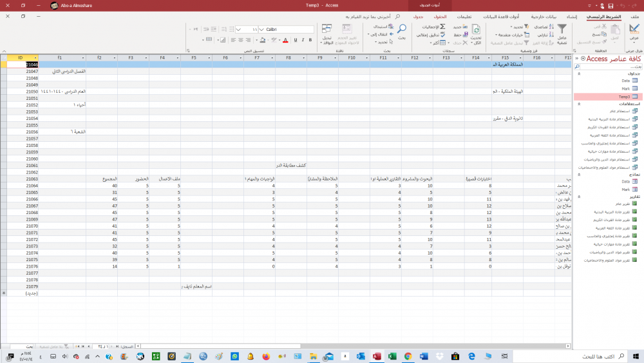The image size is (644, 363).
Task: Toggle Underline formatting
Action: (296, 40)
